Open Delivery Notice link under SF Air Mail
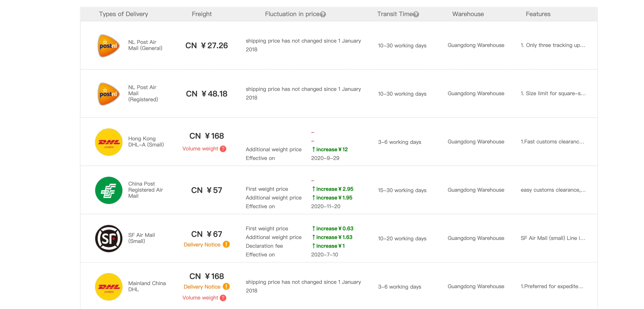The image size is (644, 309). pyautogui.click(x=202, y=245)
